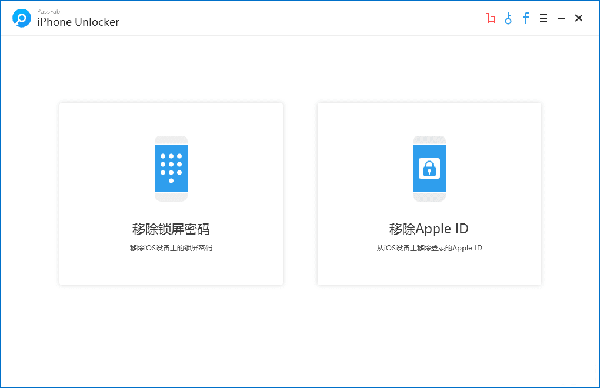Viewport: 600px width, 388px height.
Task: Click the description under 移除锁屏密码
Action: pos(171,248)
